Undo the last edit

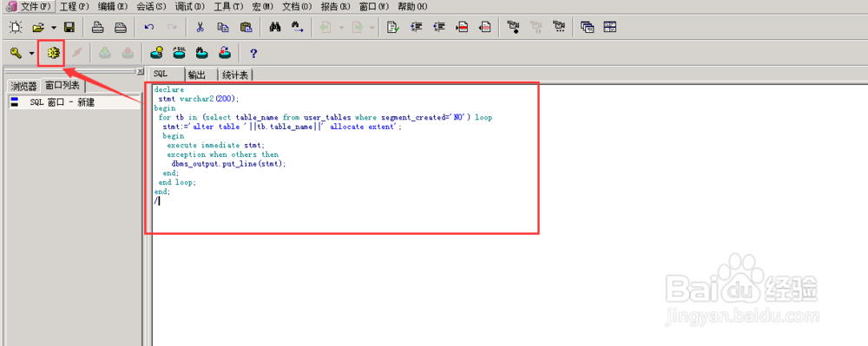[x=149, y=27]
